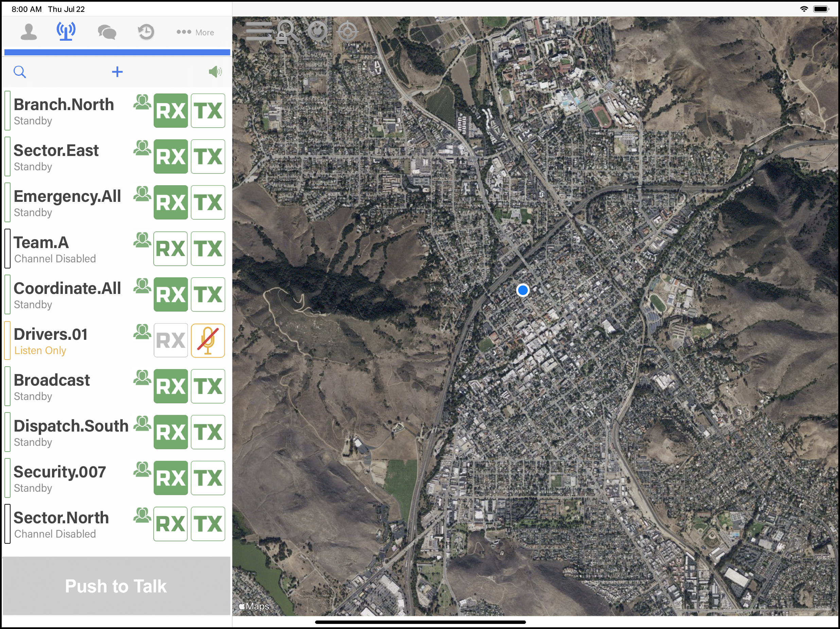
Task: Toggle TX on Branch.North channel
Action: [208, 110]
